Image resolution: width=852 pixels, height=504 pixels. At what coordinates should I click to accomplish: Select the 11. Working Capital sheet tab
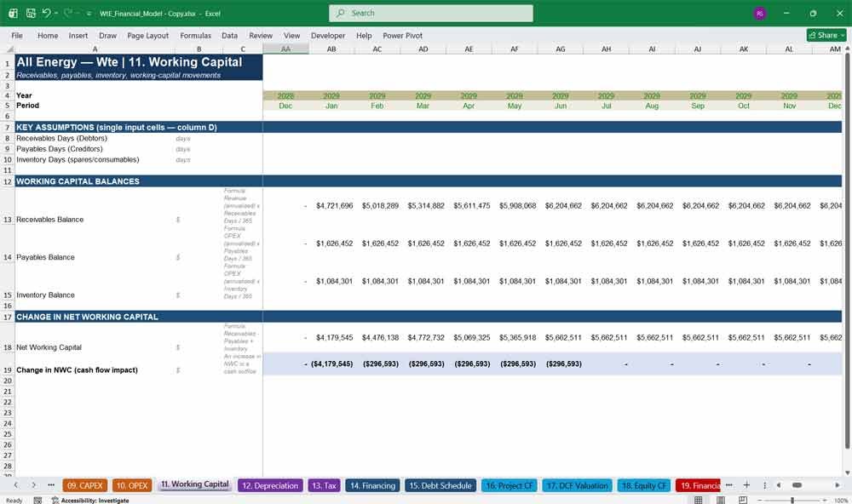pyautogui.click(x=194, y=484)
